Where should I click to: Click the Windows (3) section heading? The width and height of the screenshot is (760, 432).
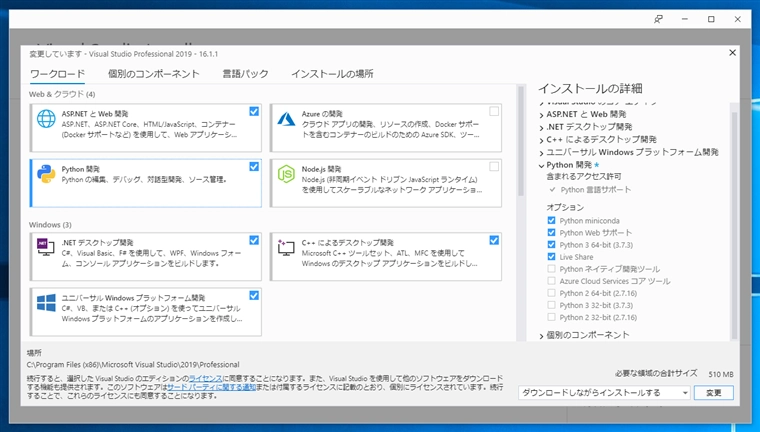point(50,224)
